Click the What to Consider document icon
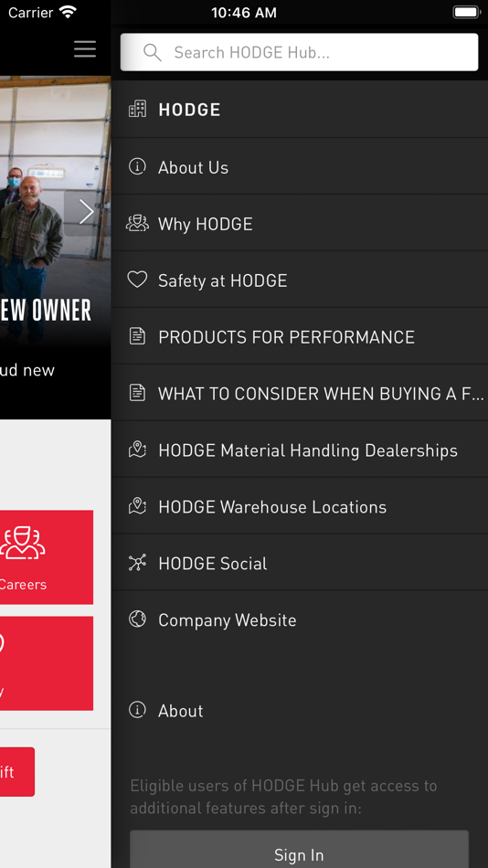Image resolution: width=488 pixels, height=868 pixels. click(137, 393)
